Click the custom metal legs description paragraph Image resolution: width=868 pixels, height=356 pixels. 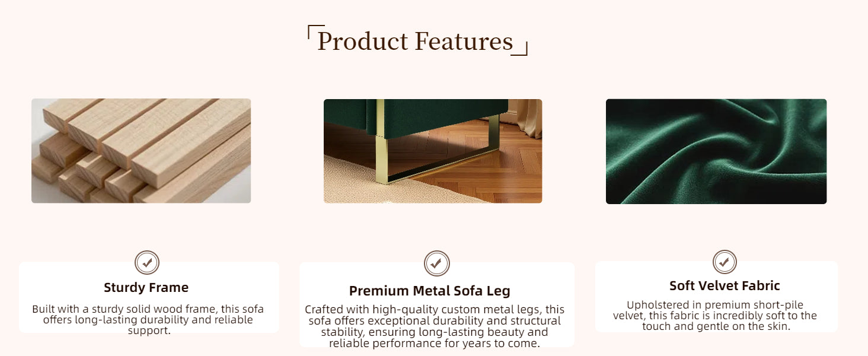435,326
